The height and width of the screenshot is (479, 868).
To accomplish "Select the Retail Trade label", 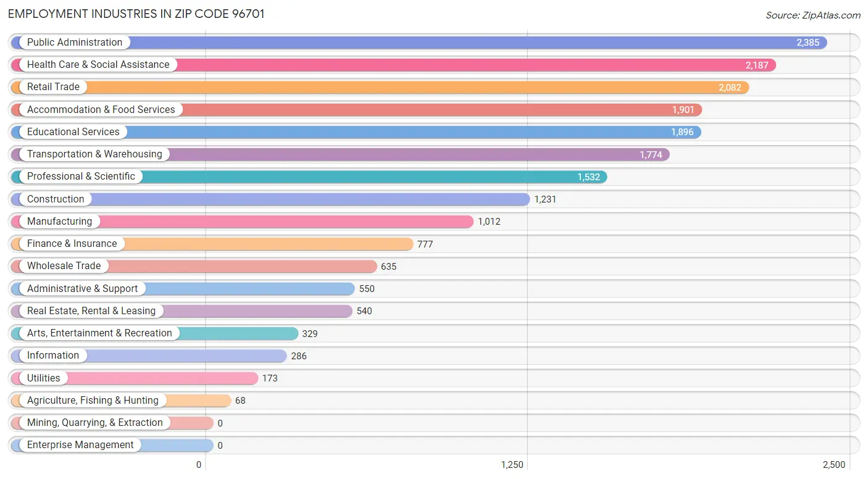I will click(53, 87).
